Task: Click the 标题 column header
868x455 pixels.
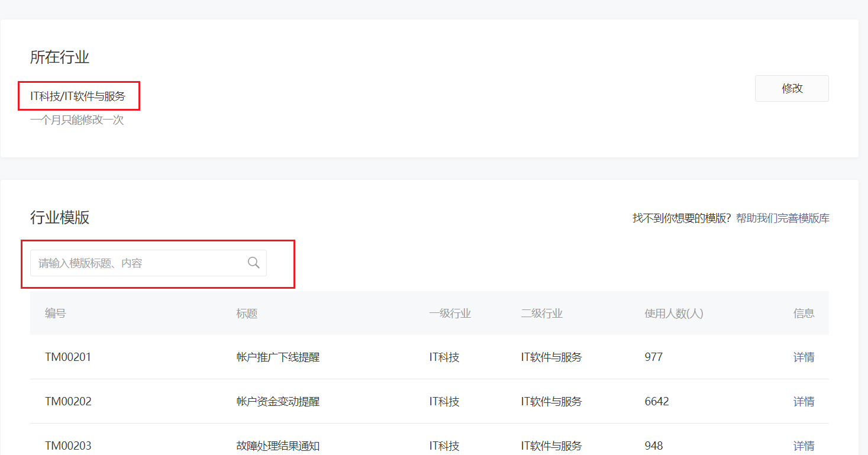Action: click(246, 313)
